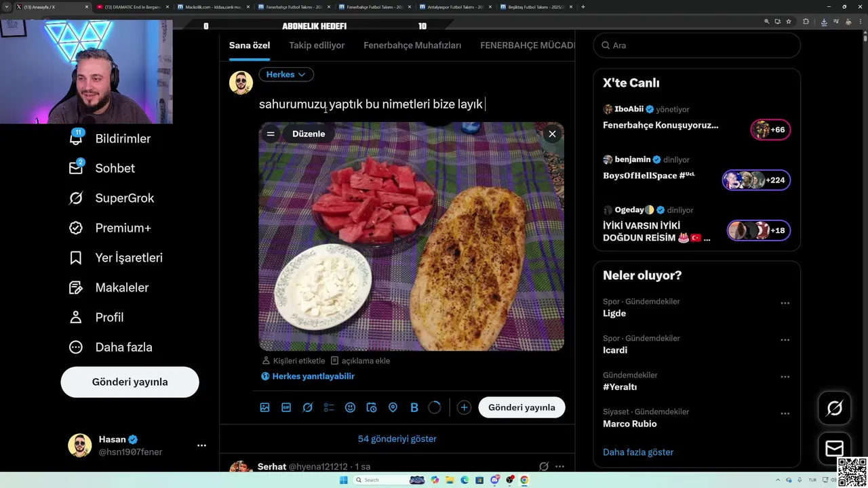Viewport: 868px width, 488px height.
Task: Open options for Icardi trend
Action: [785, 340]
